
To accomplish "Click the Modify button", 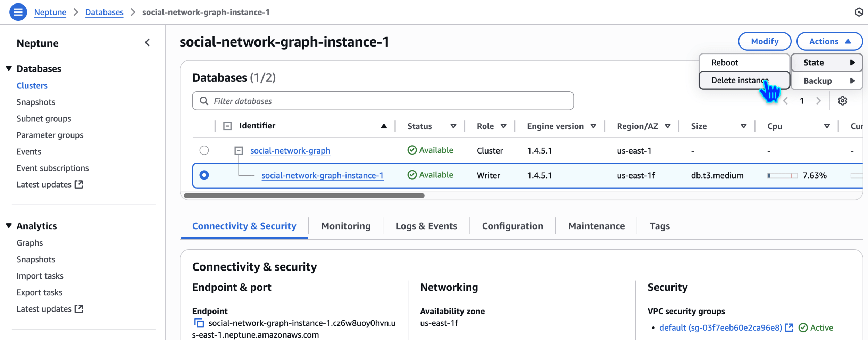I will (765, 41).
